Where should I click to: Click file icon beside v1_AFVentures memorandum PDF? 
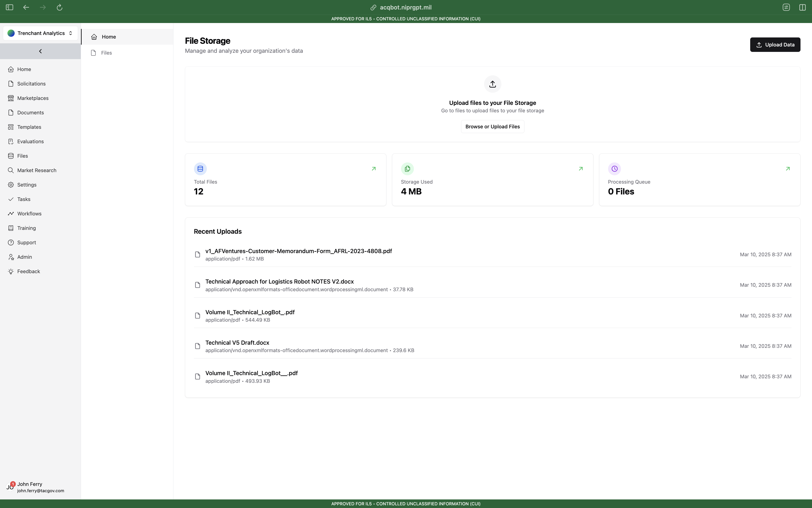[198, 255]
